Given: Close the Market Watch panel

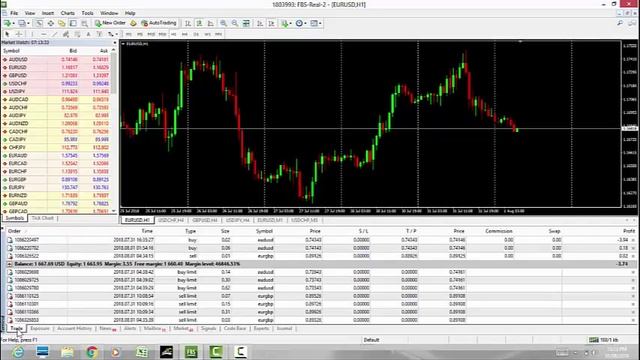Looking at the screenshot, I should [x=114, y=42].
